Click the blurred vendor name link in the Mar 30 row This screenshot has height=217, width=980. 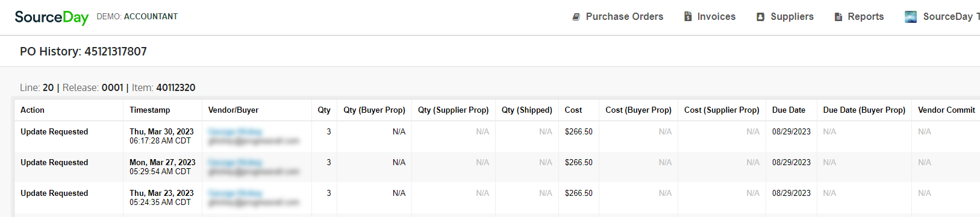[x=235, y=131]
